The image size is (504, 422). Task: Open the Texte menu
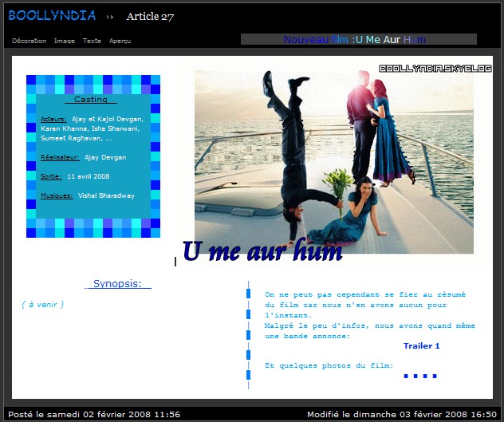(92, 41)
